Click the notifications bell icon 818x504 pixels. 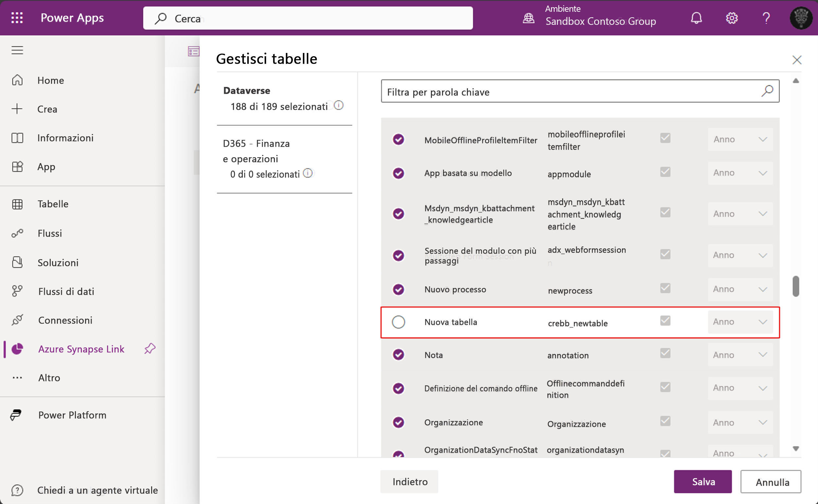coord(696,18)
